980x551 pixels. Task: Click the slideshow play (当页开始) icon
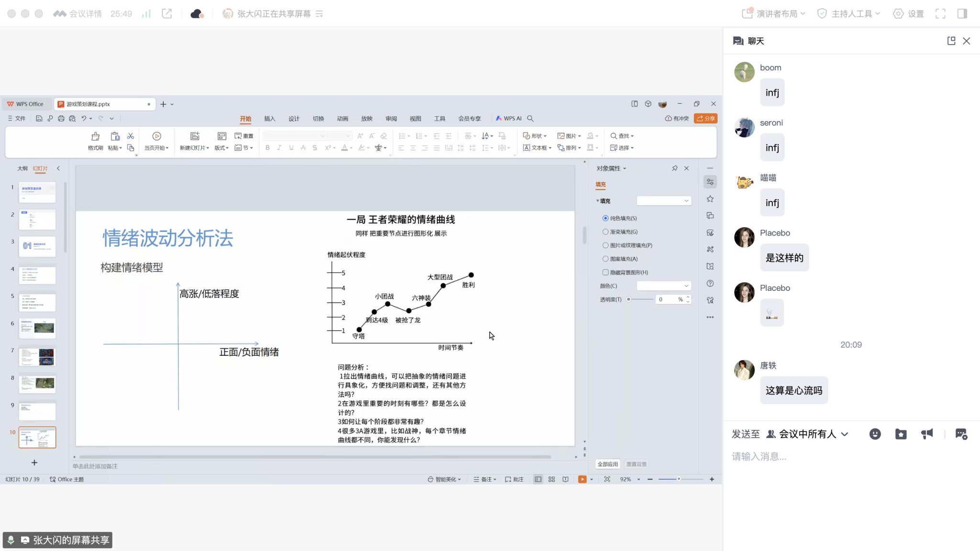156,136
